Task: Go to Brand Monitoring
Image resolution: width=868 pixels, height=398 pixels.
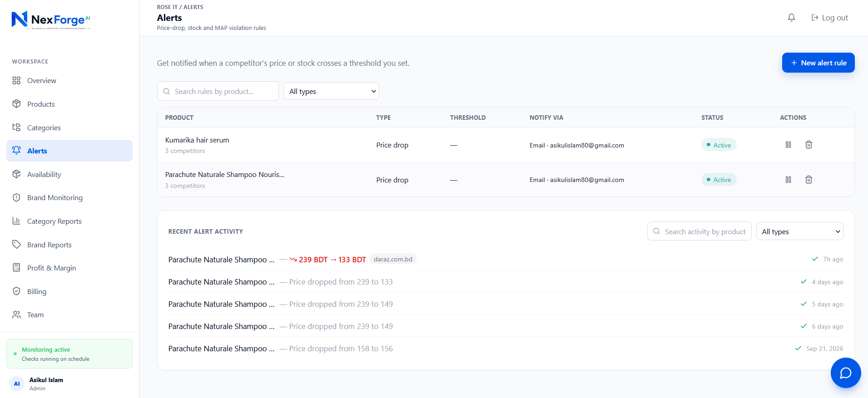Action: (x=69, y=198)
